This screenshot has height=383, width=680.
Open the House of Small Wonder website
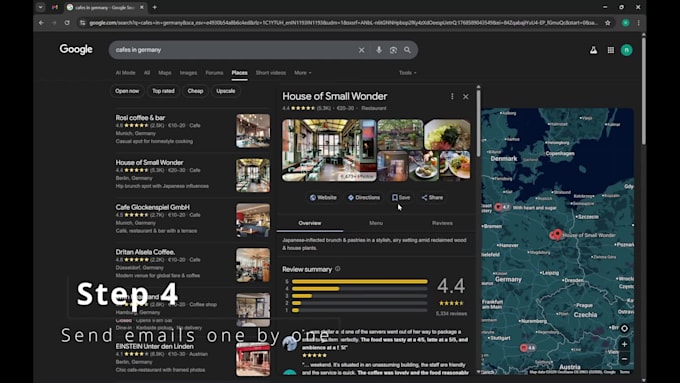pyautogui.click(x=323, y=197)
